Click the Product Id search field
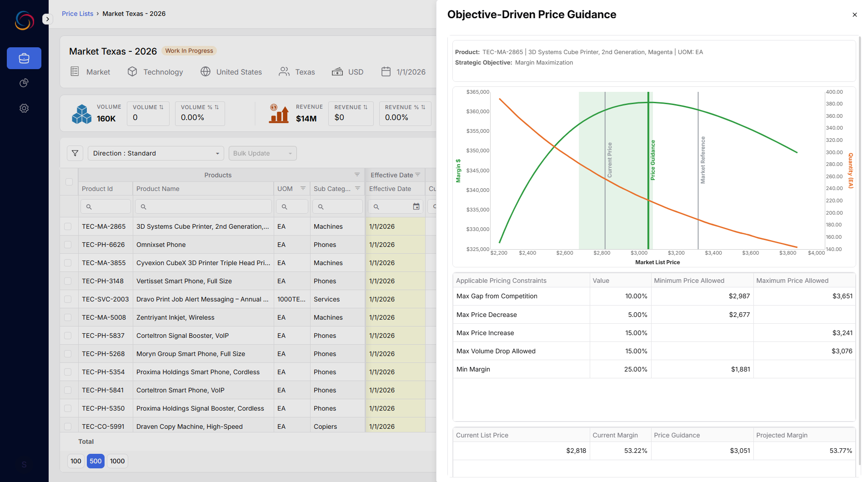The image size is (868, 482). click(x=105, y=206)
